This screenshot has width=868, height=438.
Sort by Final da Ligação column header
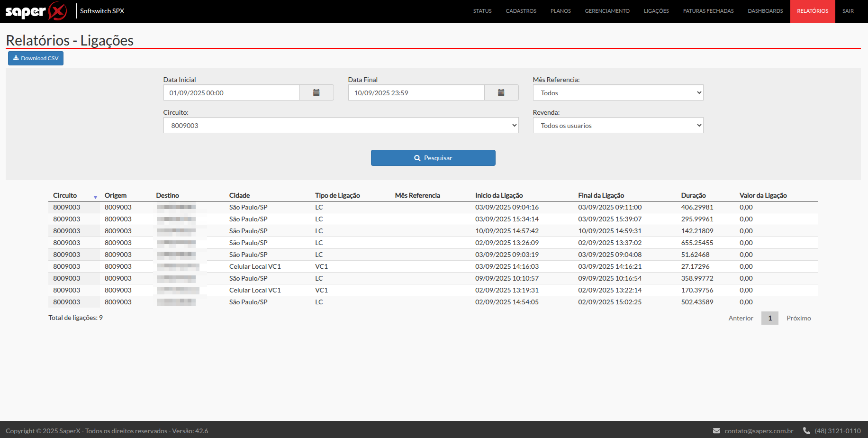pos(601,195)
